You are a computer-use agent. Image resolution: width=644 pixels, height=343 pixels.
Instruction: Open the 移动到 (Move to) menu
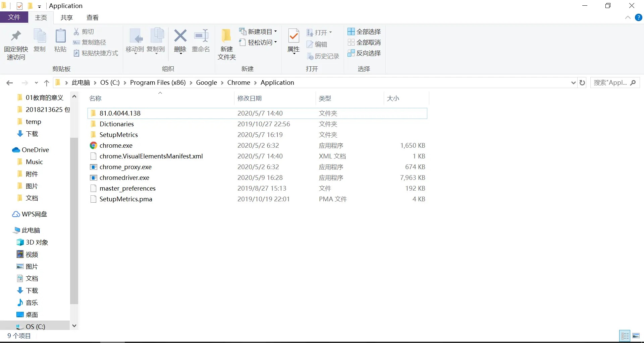tap(135, 41)
